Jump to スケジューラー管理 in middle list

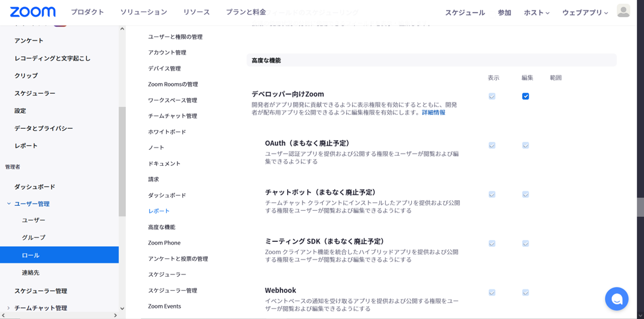coord(172,291)
